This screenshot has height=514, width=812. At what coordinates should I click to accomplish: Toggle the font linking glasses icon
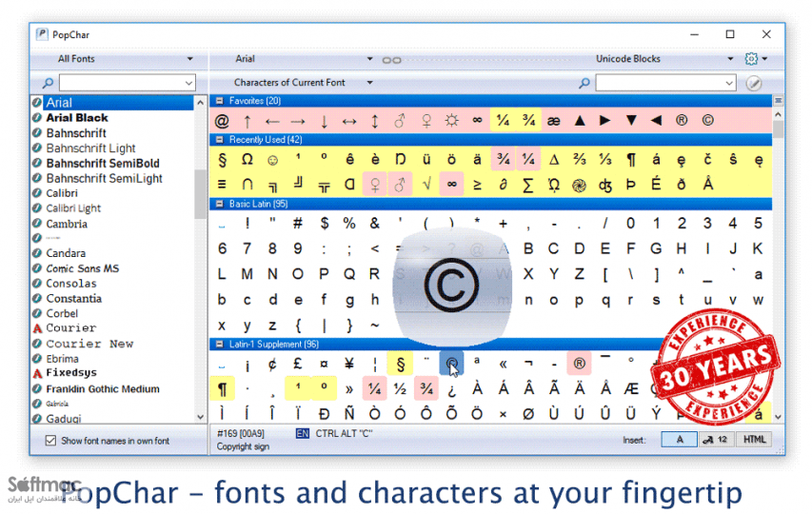coord(391,60)
